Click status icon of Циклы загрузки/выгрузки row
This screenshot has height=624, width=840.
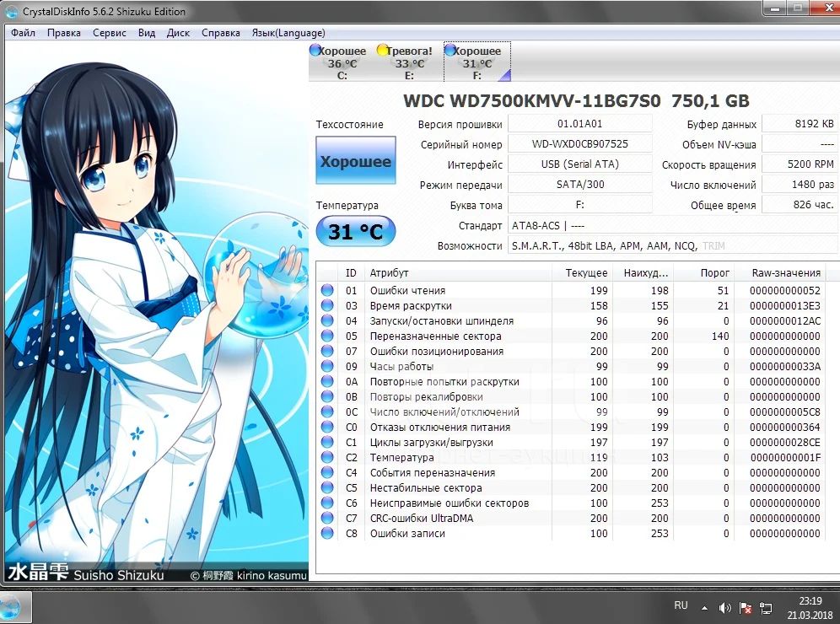point(327,442)
